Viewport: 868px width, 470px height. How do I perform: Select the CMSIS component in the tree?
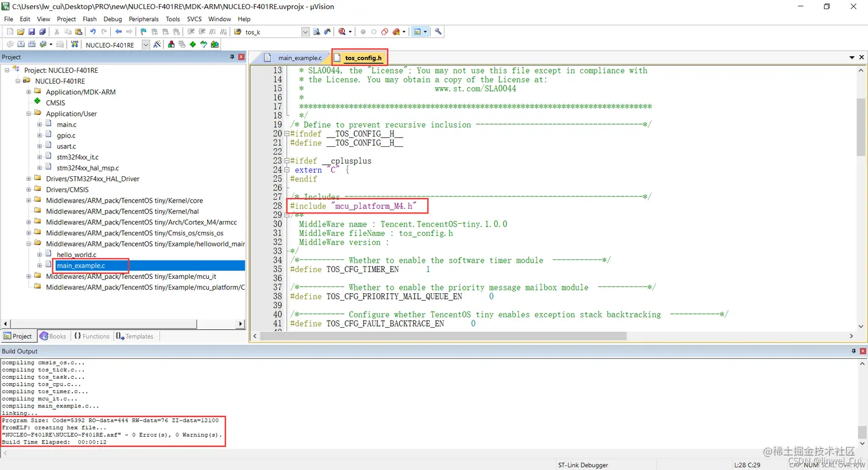[x=56, y=103]
